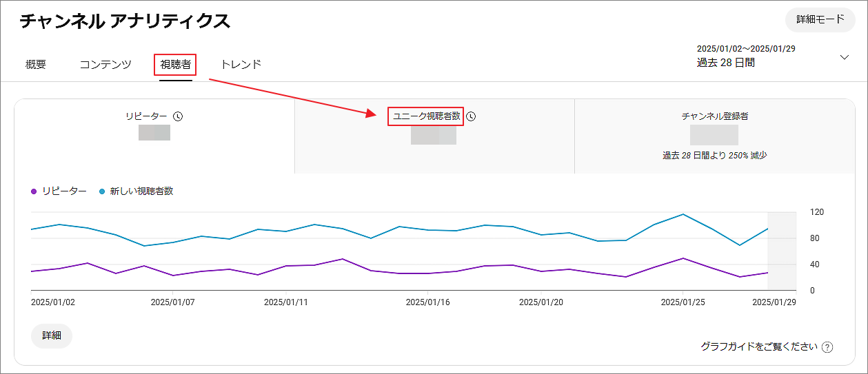Select the ユニーク視聴者数 metric card
Image resolution: width=868 pixels, height=374 pixels.
tap(434, 136)
